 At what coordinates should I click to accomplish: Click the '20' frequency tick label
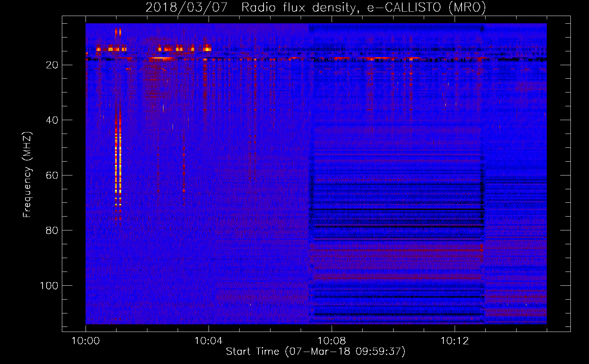pyautogui.click(x=52, y=65)
